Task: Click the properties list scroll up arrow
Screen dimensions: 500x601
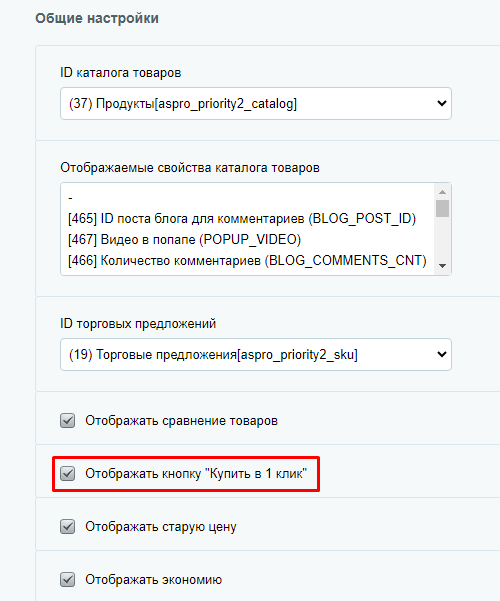Action: (442, 192)
